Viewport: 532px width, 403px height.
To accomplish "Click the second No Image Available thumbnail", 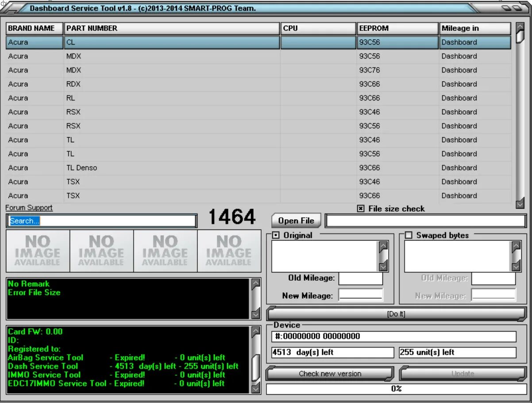I will click(101, 251).
